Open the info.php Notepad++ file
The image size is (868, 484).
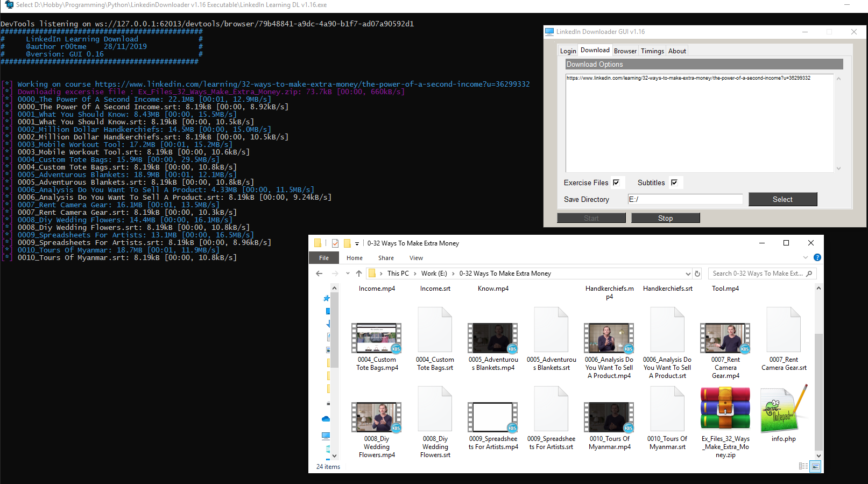click(x=784, y=410)
